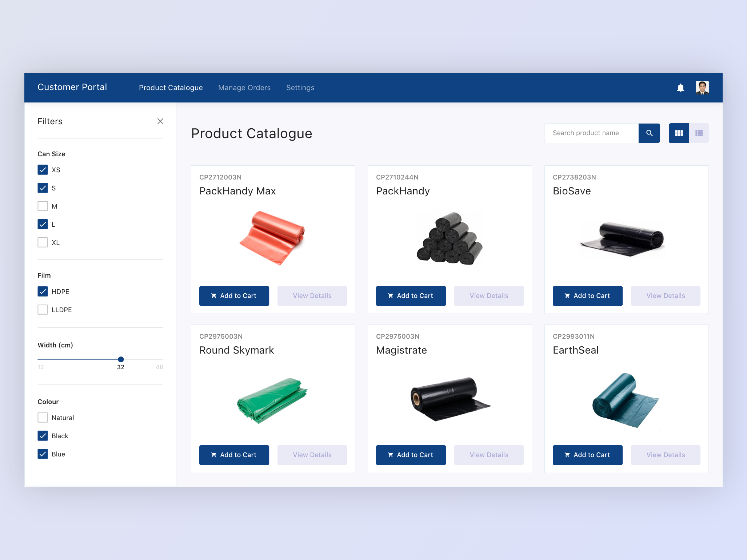Switch to grid view
The image size is (747, 560).
pyautogui.click(x=679, y=133)
